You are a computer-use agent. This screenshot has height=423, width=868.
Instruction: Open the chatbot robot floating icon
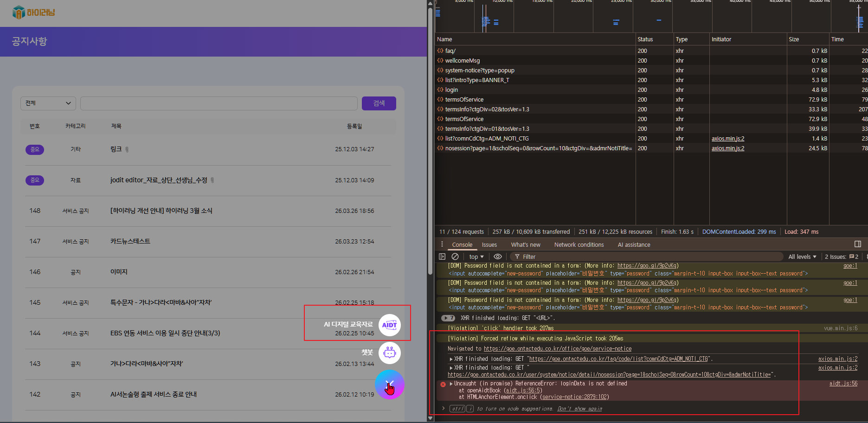389,353
